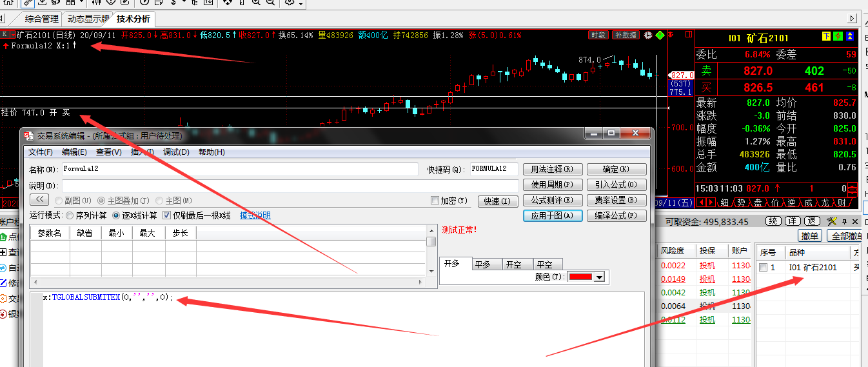
Task: Click the red scroll icon beside the tick row
Action: pos(853,190)
